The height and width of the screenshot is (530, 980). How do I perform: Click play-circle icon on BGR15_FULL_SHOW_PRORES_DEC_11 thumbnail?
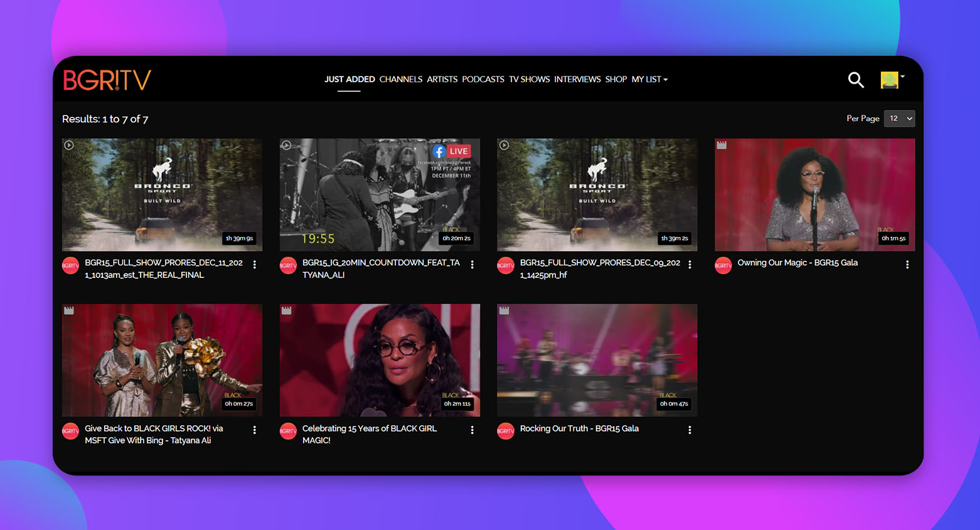(69, 145)
